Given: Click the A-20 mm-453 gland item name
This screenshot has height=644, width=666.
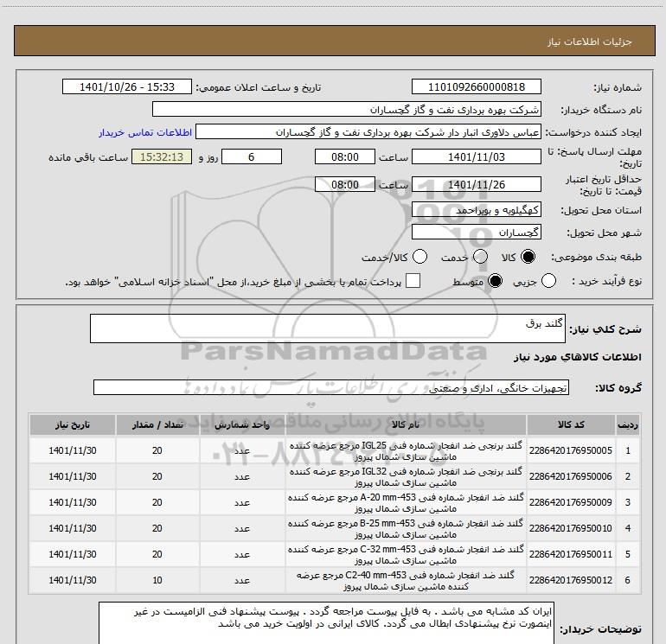Looking at the screenshot, I should click(x=406, y=503).
